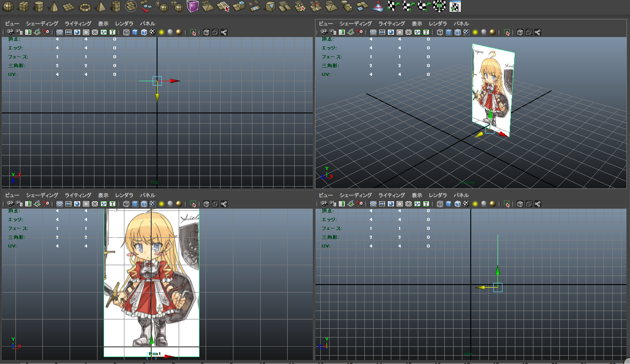The width and height of the screenshot is (630, 364).
Task: Click the image plane icon in side view panel
Action: pos(351,204)
